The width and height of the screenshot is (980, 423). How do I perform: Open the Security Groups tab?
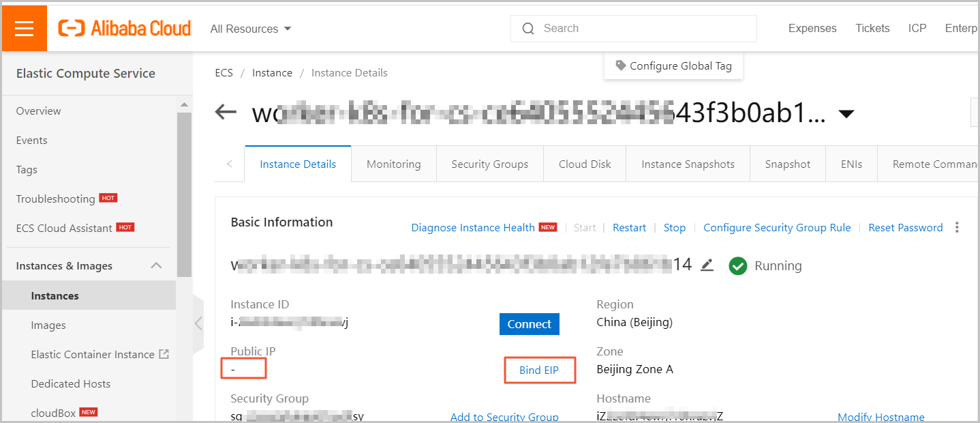tap(489, 164)
